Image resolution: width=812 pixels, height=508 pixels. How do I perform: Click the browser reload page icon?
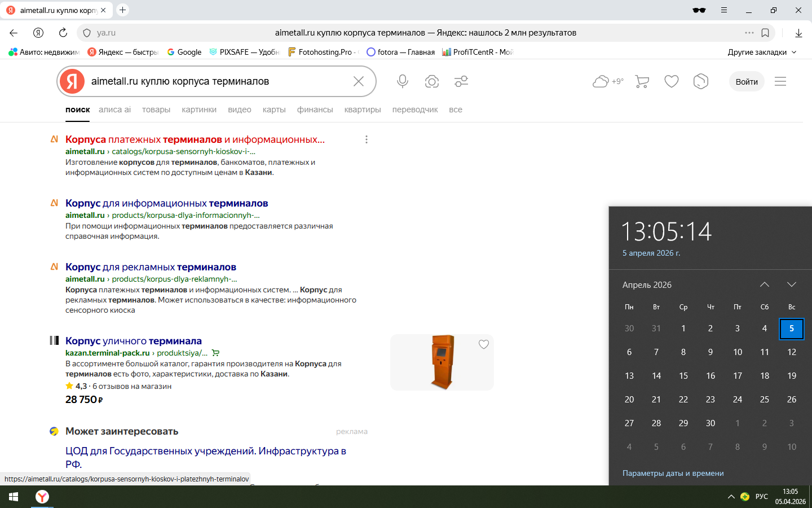63,33
